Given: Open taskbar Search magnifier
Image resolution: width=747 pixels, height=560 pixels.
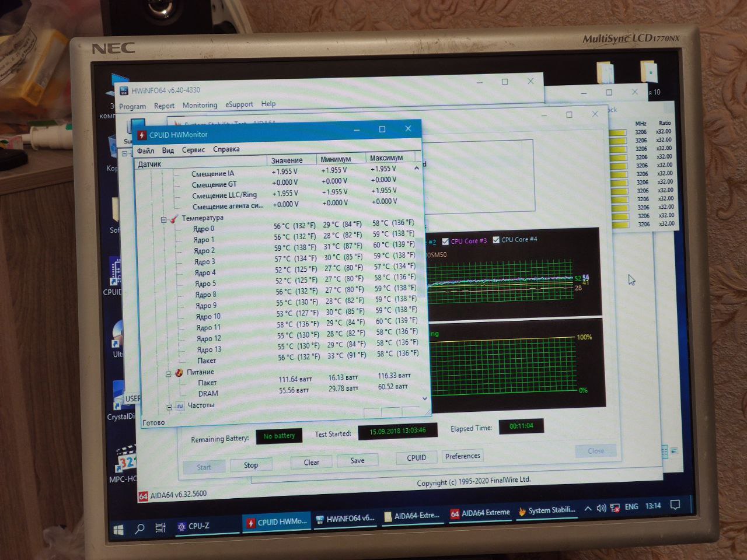Looking at the screenshot, I should pos(139,528).
